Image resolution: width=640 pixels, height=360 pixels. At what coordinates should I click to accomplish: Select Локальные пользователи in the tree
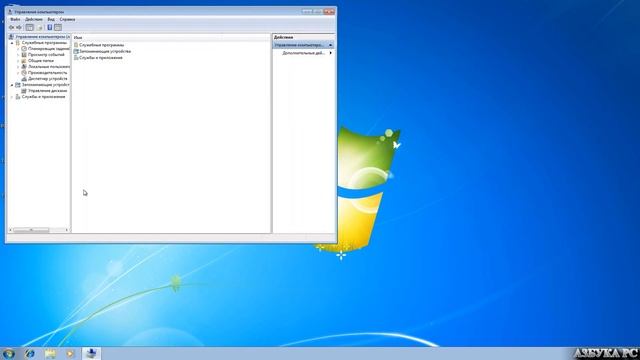click(x=49, y=67)
